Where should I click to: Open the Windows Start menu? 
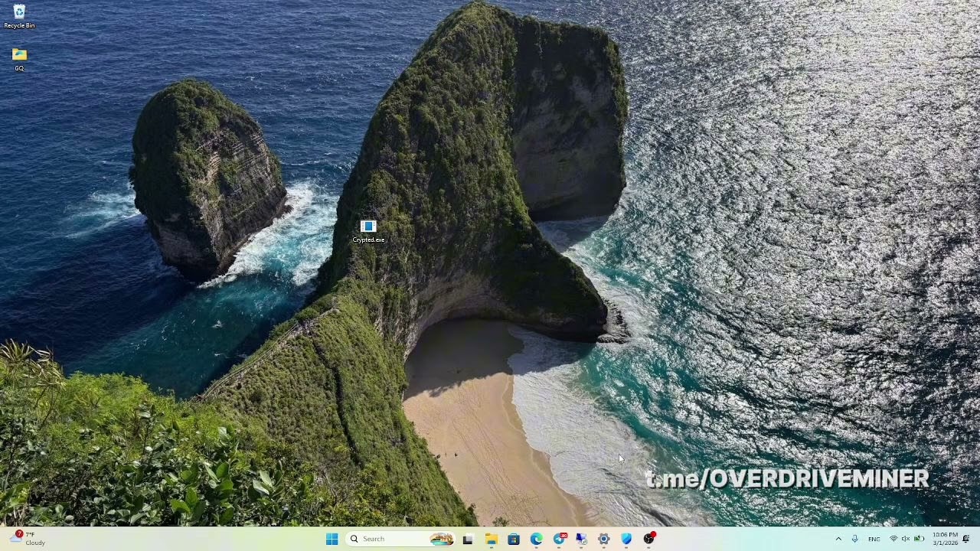[x=332, y=539]
